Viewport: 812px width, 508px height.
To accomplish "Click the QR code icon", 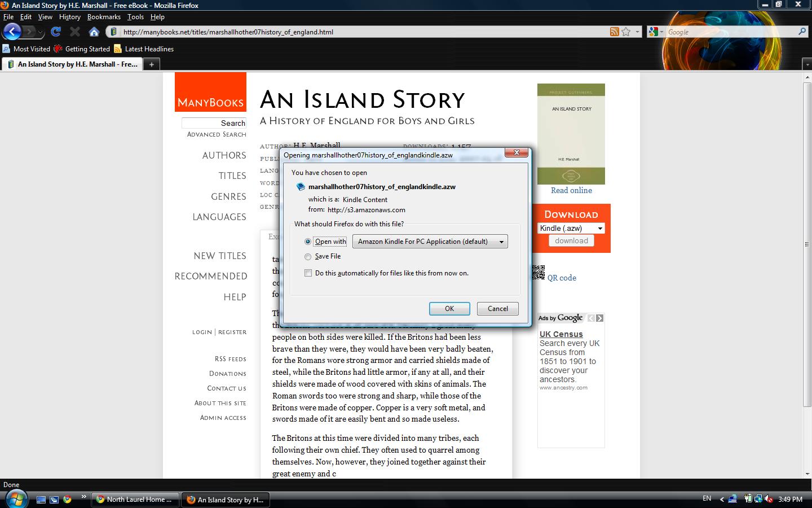I will tap(539, 273).
